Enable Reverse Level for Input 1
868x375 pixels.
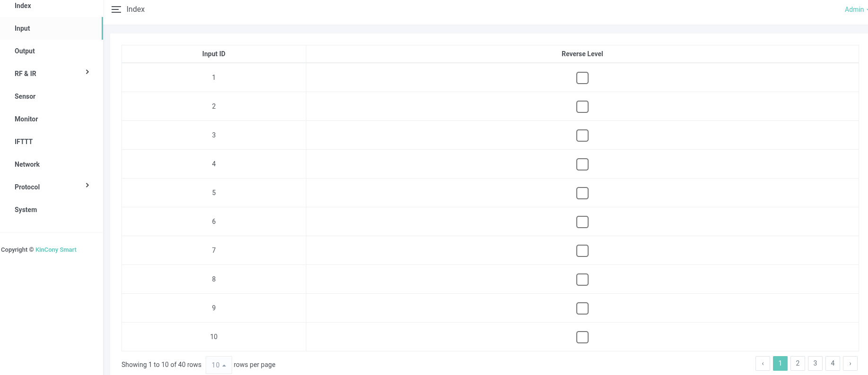point(582,78)
